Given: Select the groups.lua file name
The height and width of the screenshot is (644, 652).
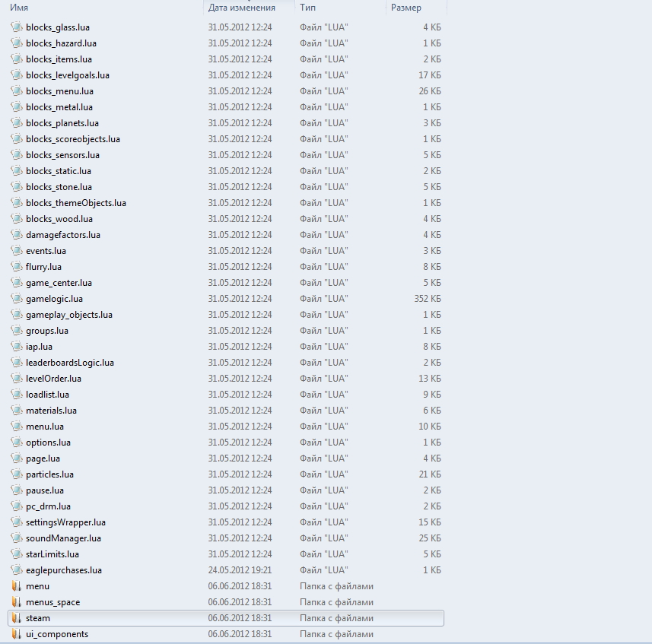Looking at the screenshot, I should pos(47,330).
